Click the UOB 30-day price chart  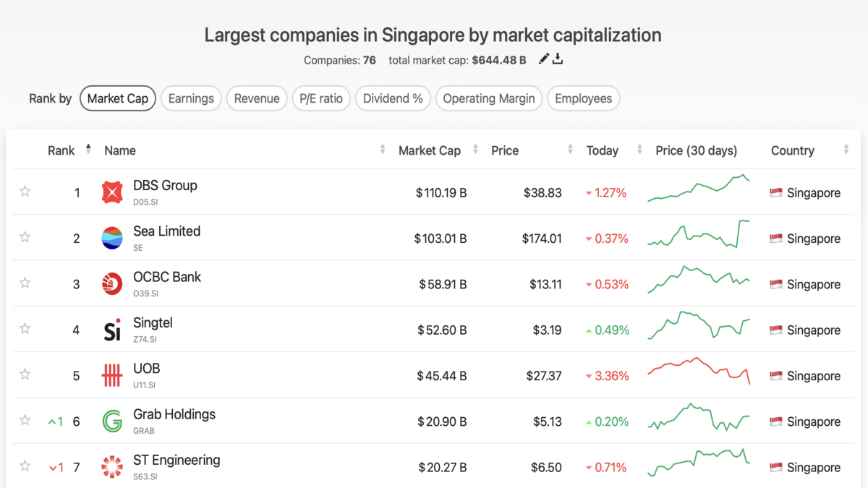(x=699, y=371)
